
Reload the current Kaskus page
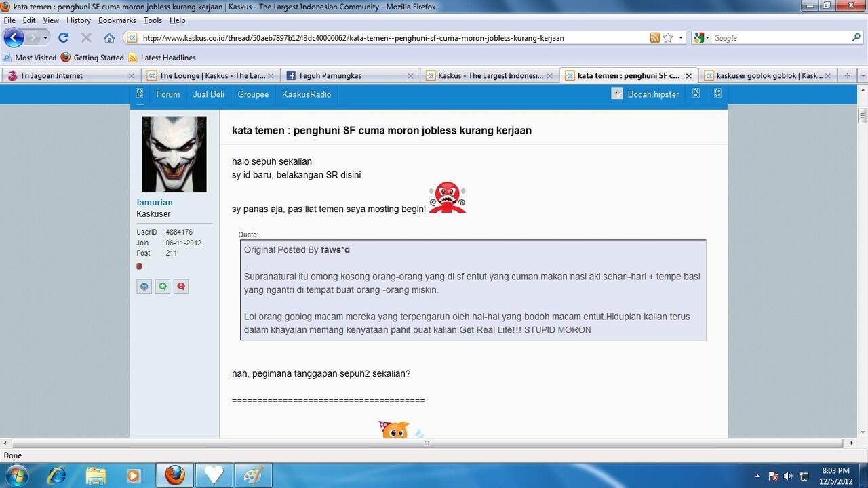pos(64,38)
